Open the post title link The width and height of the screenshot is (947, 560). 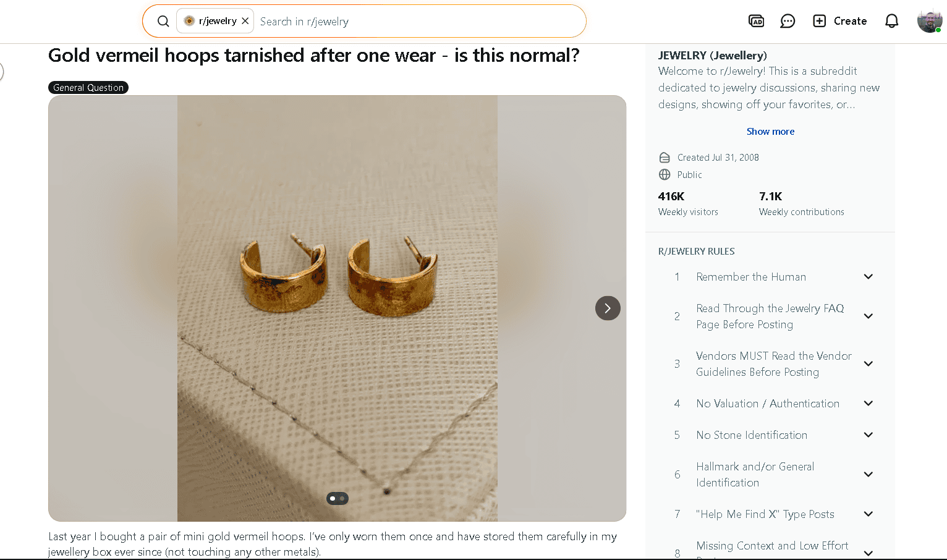pos(313,55)
